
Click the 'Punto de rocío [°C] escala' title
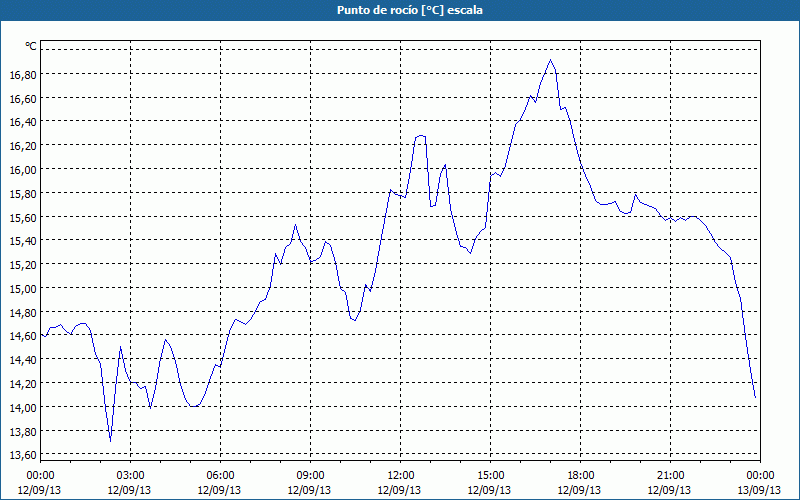point(410,10)
